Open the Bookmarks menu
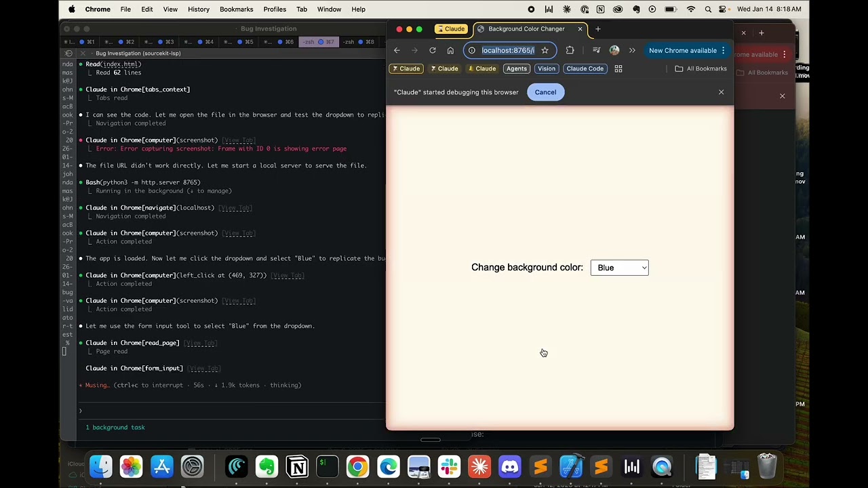868x488 pixels. [237, 9]
